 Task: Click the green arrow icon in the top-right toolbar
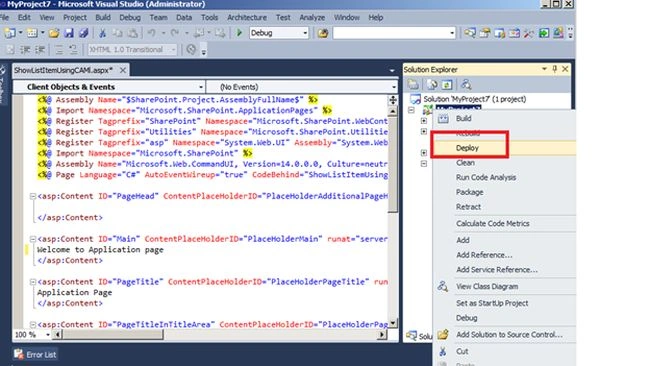point(544,33)
